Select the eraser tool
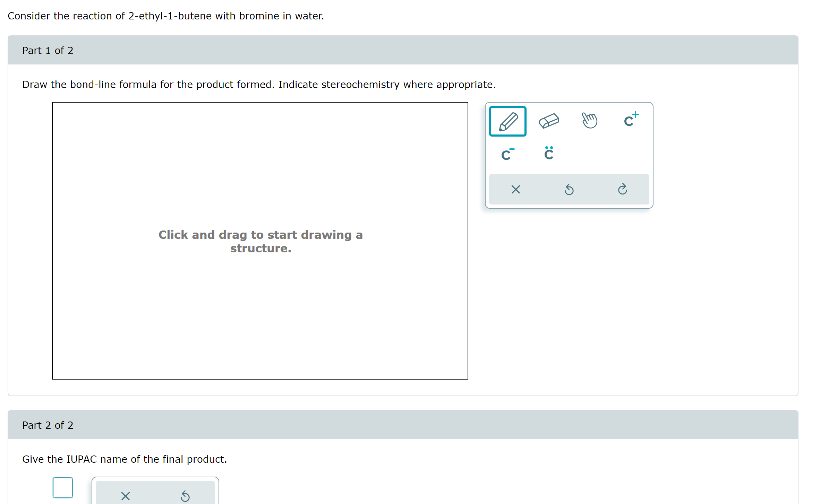The height and width of the screenshot is (504, 820). pos(548,121)
